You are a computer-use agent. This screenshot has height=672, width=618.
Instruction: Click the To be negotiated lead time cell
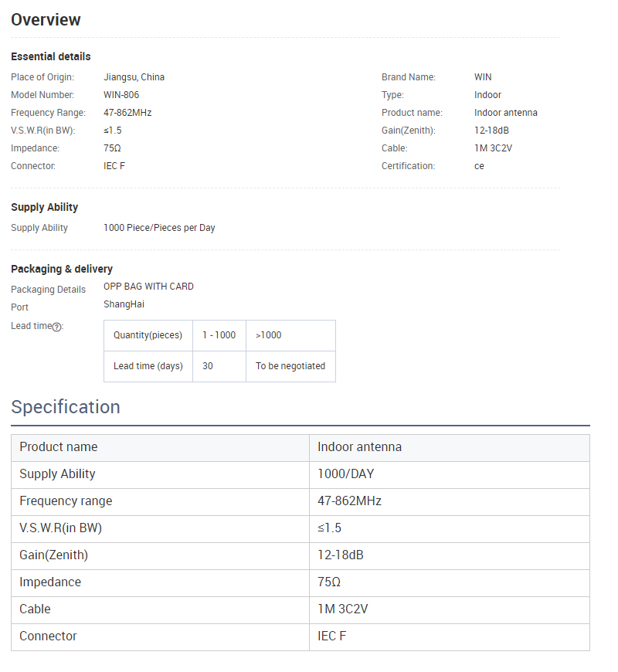pos(291,366)
